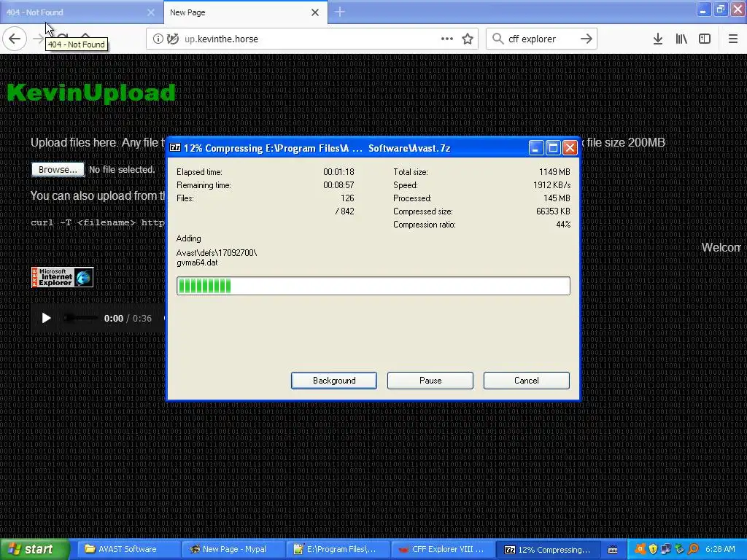Close the 404 - Not Found tab
Image resolution: width=747 pixels, height=560 pixels.
(150, 12)
